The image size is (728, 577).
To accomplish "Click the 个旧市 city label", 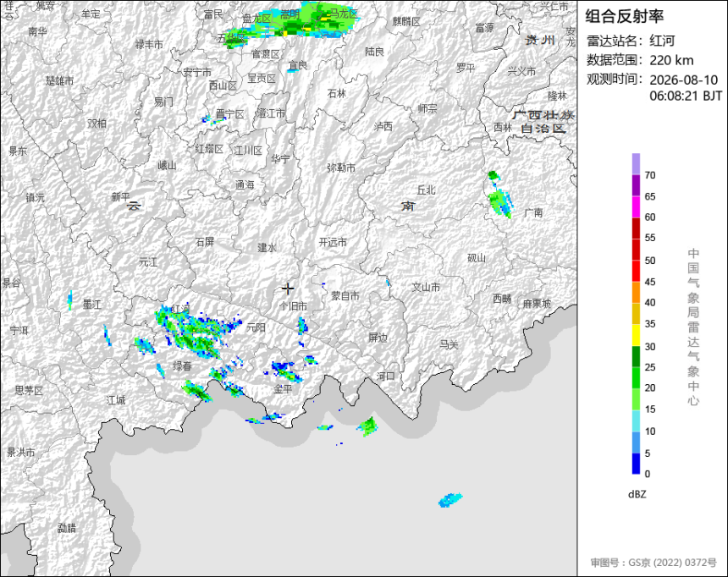I will (294, 306).
